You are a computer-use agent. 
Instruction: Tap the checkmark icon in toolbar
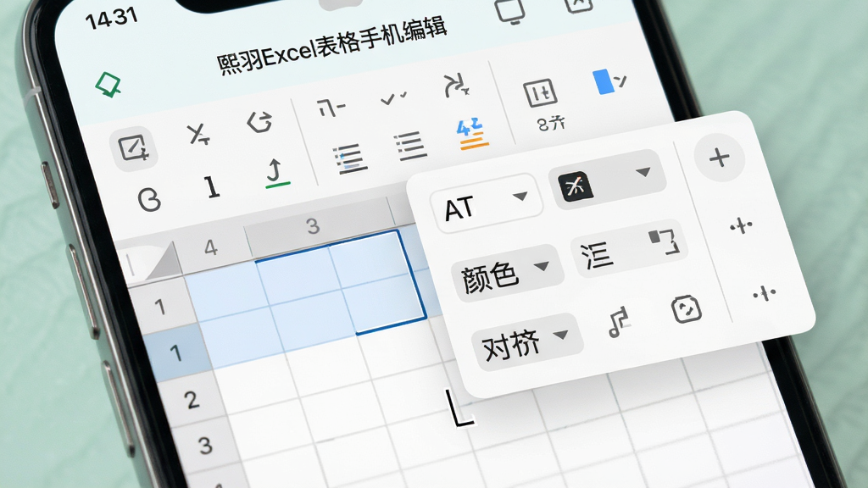[394, 98]
